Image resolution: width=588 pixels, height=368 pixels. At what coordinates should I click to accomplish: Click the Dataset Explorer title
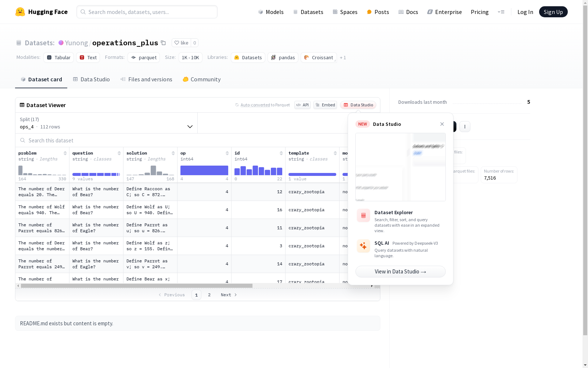[394, 212]
